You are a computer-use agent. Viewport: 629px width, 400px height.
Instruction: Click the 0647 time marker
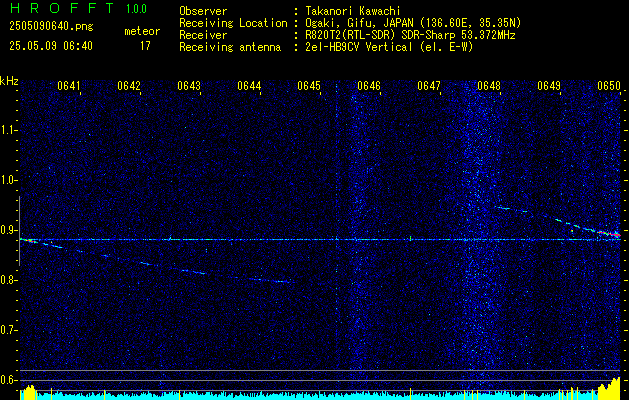[429, 86]
